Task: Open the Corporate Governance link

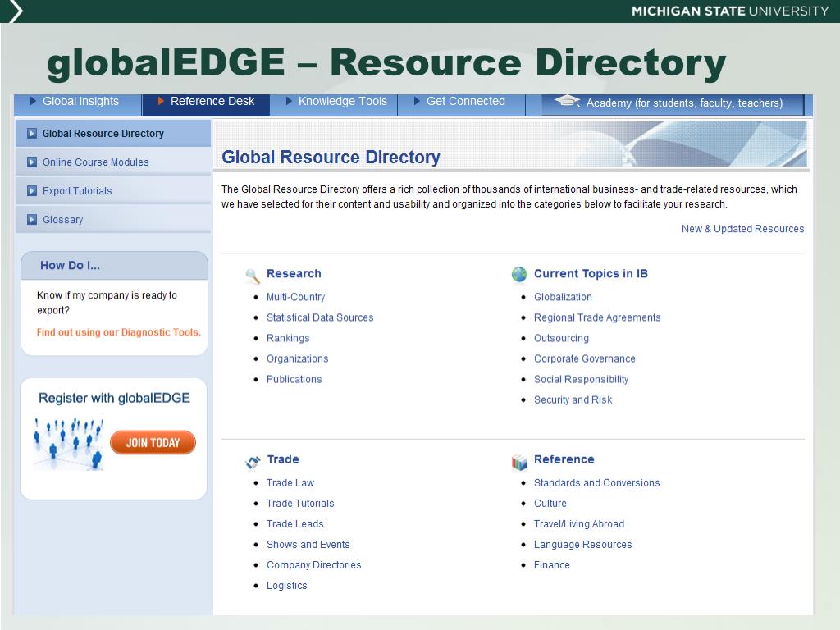Action: 584,358
